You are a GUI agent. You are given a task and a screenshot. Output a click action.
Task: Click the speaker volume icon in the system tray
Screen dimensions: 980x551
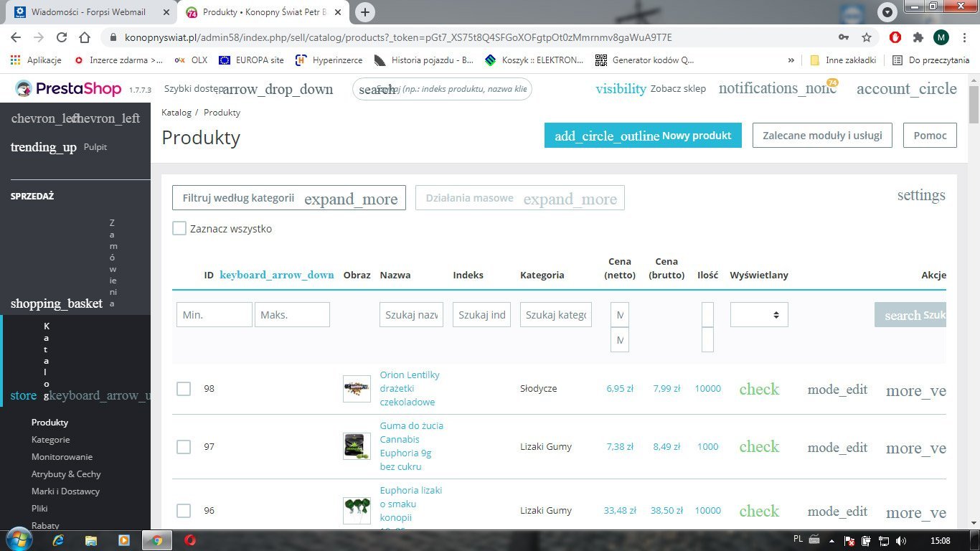tap(901, 540)
